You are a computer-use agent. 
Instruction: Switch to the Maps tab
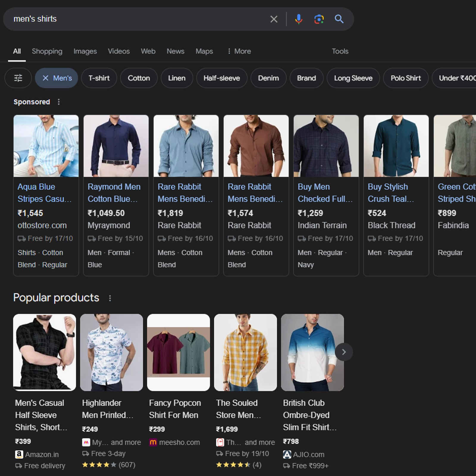(x=204, y=51)
